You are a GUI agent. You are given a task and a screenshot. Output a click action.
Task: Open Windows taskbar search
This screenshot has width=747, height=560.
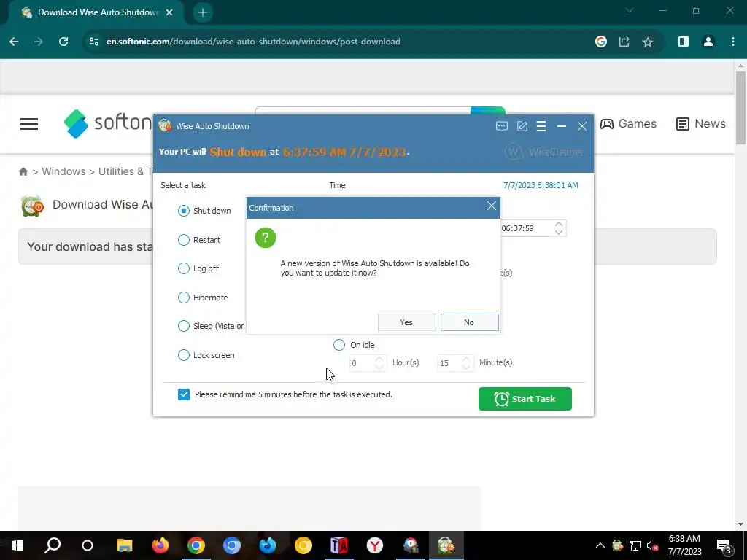pyautogui.click(x=53, y=545)
